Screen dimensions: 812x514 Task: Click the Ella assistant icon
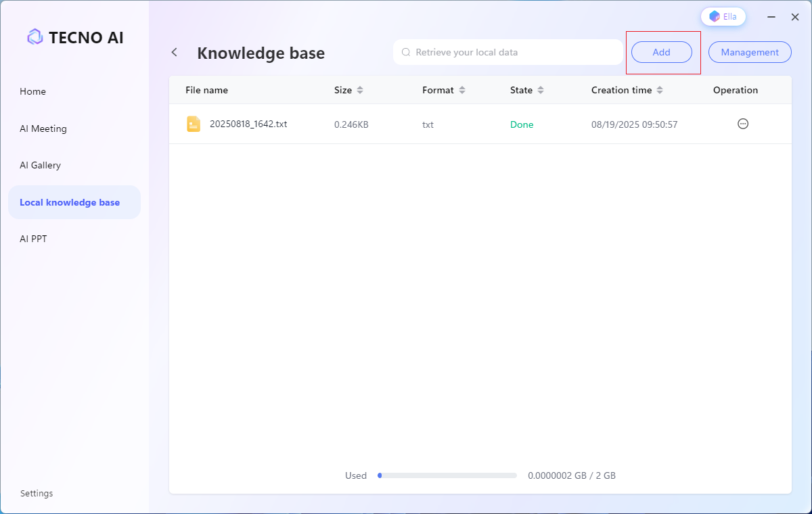coord(715,16)
